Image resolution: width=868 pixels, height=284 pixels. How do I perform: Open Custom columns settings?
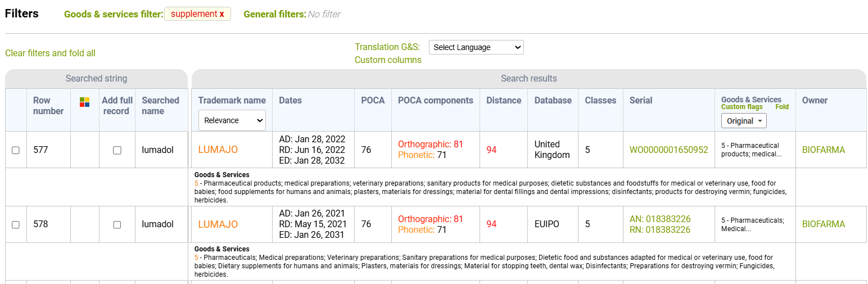tap(388, 60)
